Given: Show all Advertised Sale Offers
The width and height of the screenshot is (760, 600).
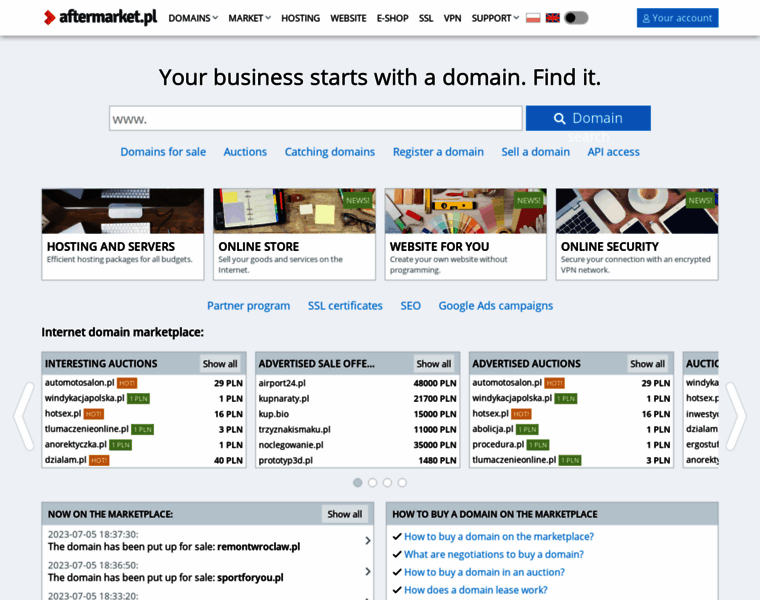Looking at the screenshot, I should point(434,363).
